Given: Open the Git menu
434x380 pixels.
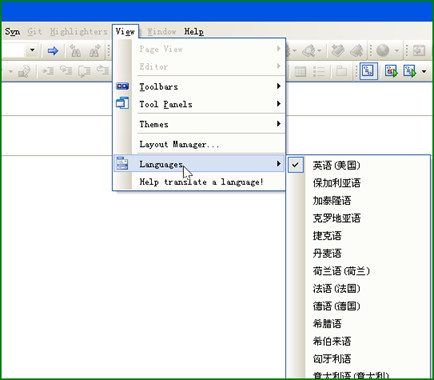Looking at the screenshot, I should point(35,32).
